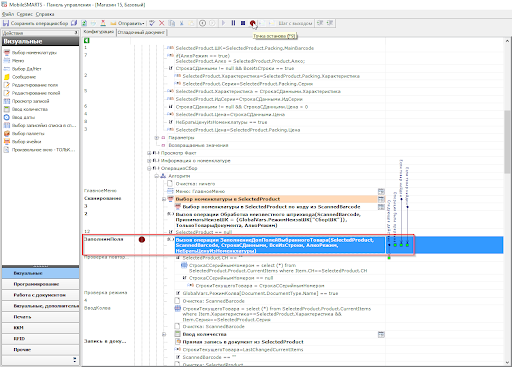Open the Сервис menu

25,14
